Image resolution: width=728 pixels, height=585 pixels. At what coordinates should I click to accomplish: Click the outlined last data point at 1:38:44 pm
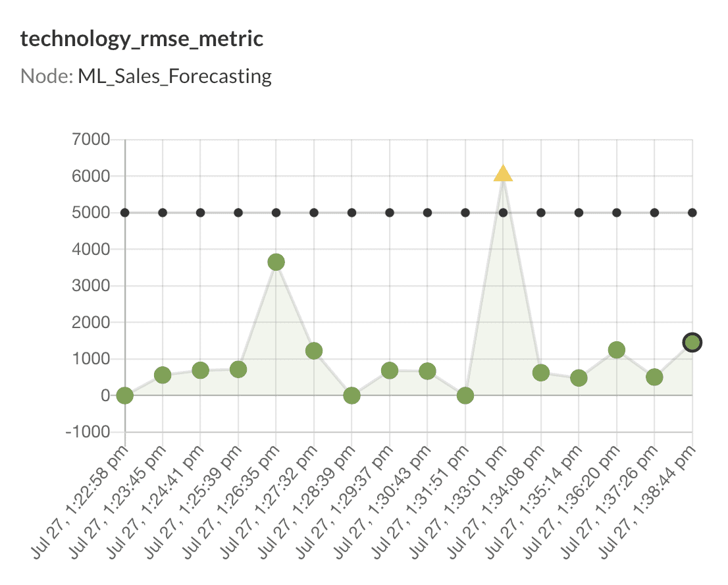tap(692, 342)
